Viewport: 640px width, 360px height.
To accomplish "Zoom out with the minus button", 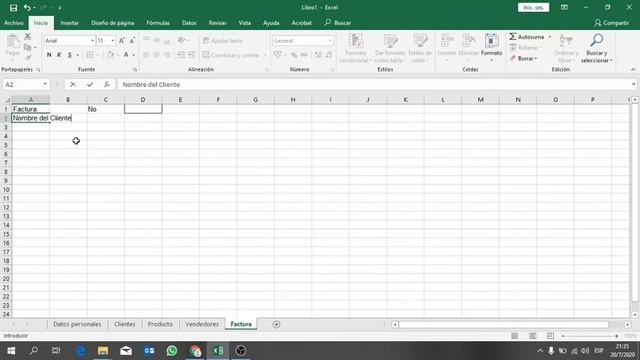I will click(x=563, y=336).
